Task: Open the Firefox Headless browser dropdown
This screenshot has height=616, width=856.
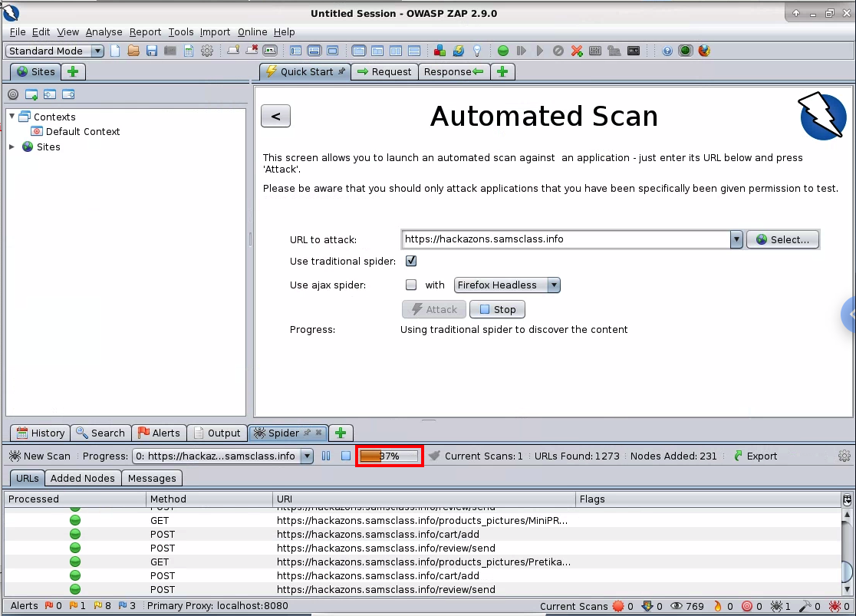Action: click(507, 285)
